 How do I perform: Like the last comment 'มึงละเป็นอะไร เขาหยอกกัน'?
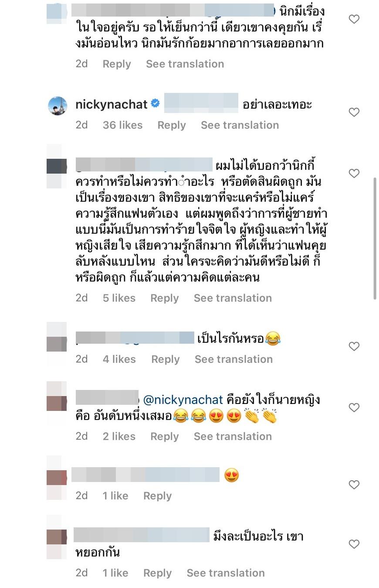coord(354,544)
